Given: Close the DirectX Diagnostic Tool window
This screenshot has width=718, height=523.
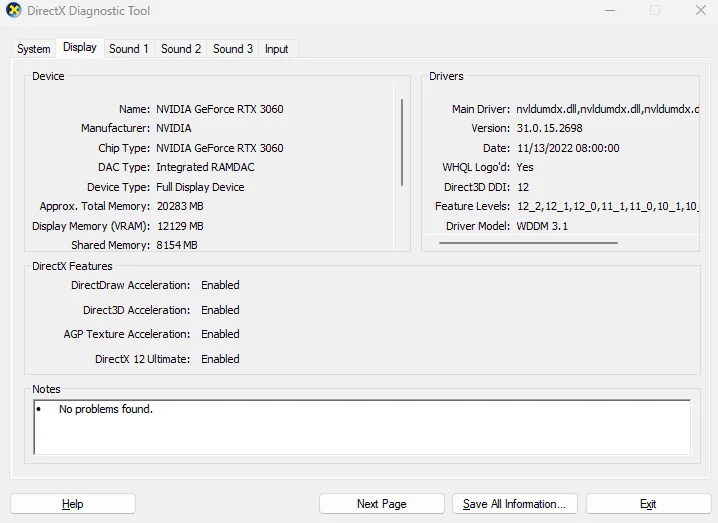Looking at the screenshot, I should click(x=701, y=10).
